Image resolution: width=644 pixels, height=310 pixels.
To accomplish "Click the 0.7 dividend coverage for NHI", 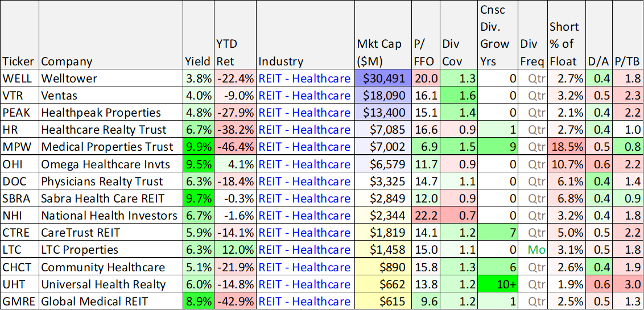I will [x=459, y=216].
